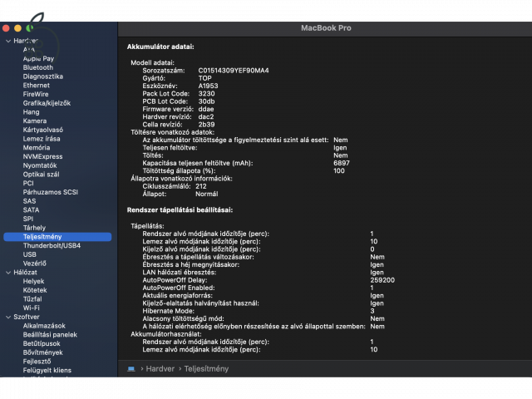Screen dimensions: 532x399
Task: Open Párhuzamos SCSI in the sidebar
Action: click(x=51, y=192)
